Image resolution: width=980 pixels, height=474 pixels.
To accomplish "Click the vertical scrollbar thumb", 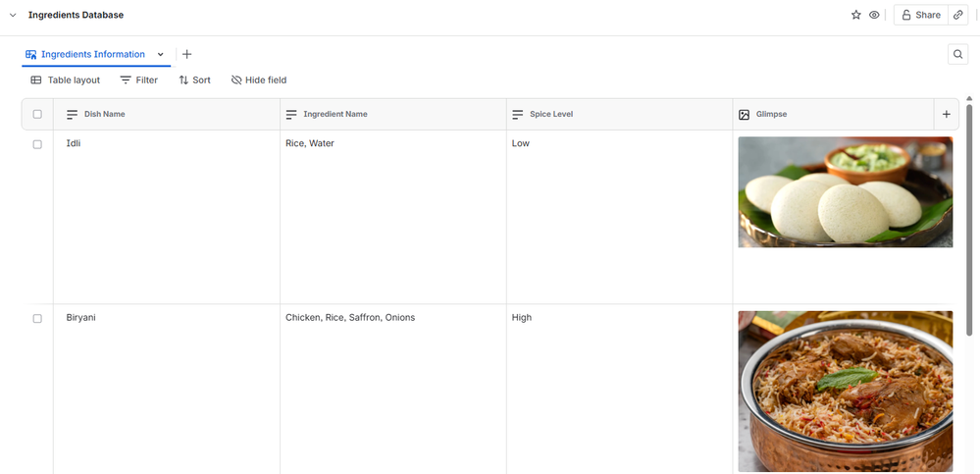I will click(969, 219).
